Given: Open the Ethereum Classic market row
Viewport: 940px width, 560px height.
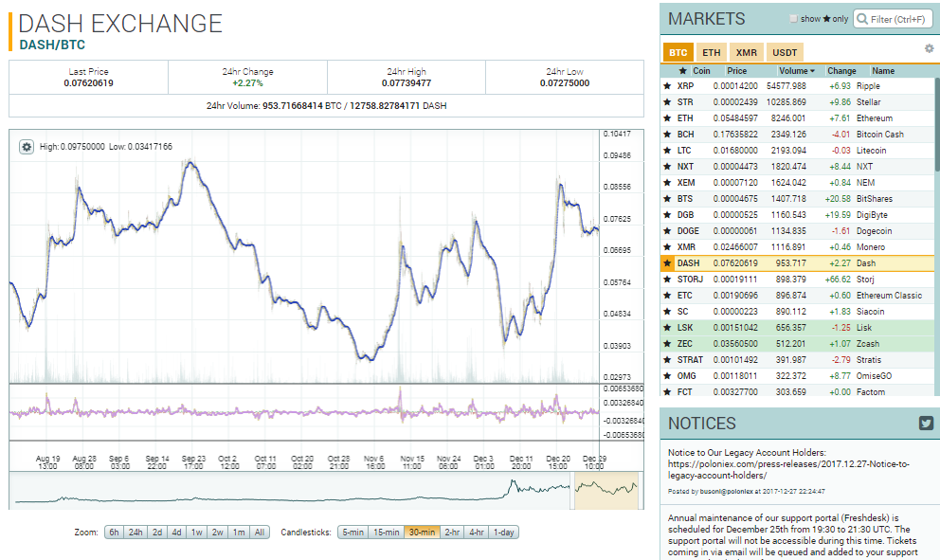Looking at the screenshot, I should pyautogui.click(x=797, y=296).
